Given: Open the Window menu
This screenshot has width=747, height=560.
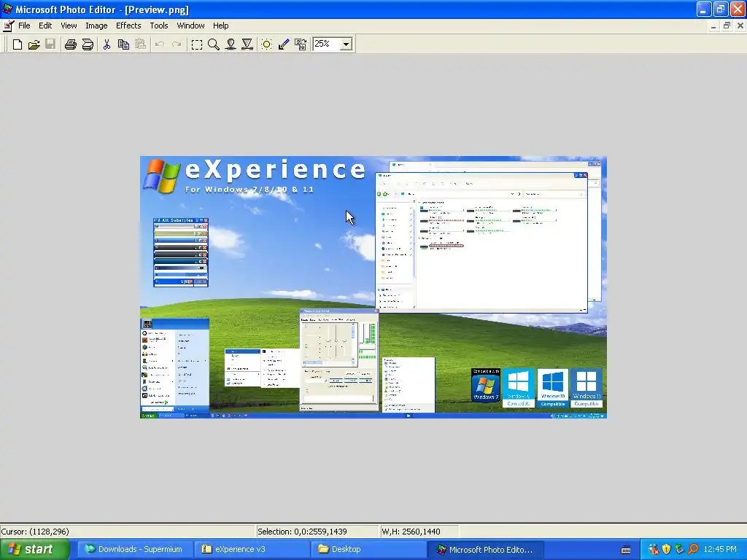Looking at the screenshot, I should click(190, 26).
